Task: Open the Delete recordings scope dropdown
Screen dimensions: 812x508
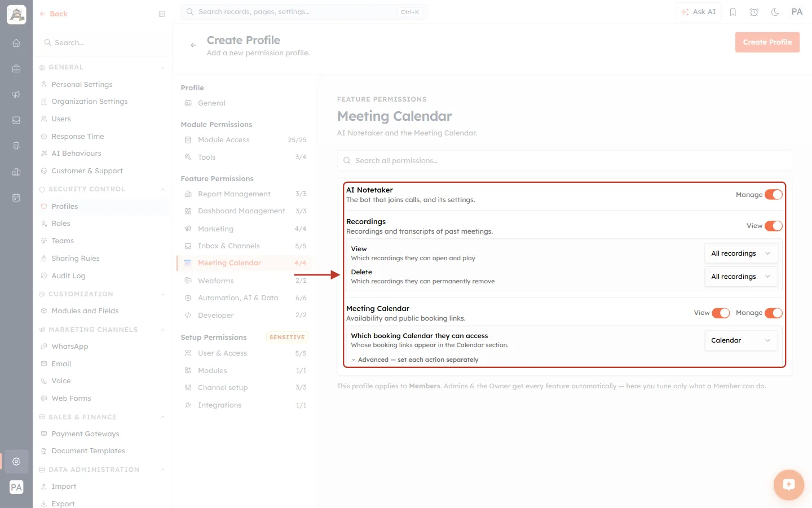Action: point(741,277)
